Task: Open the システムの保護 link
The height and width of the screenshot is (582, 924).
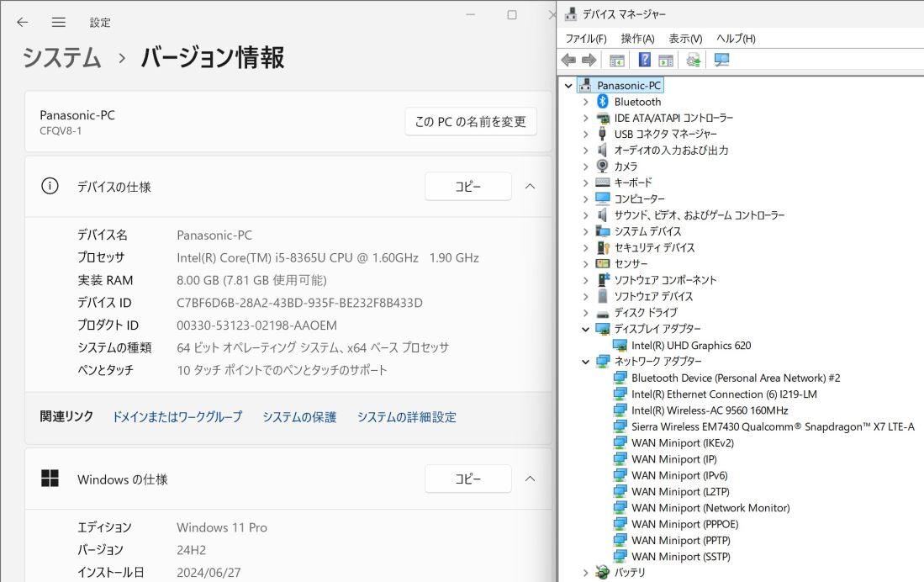Action: point(299,416)
